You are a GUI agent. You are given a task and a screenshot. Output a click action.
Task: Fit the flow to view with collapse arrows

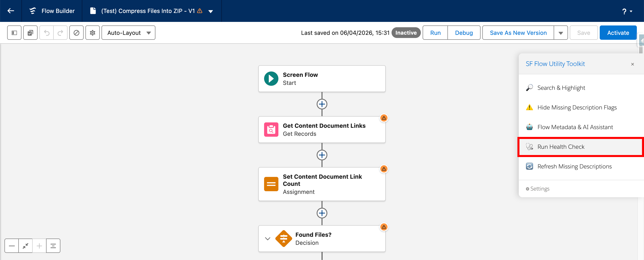(25, 246)
